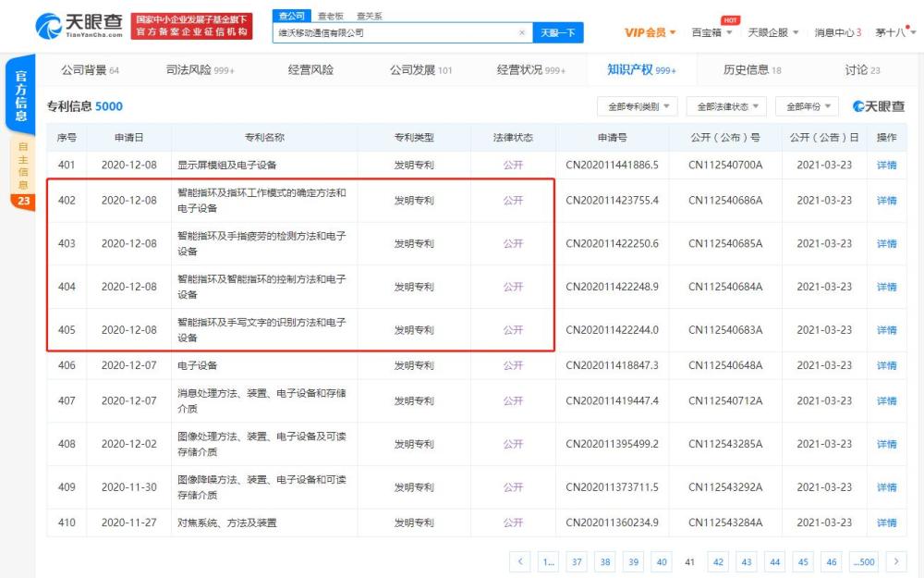This screenshot has height=578, width=924.
Task: Click the 申请日 column header
Action: [128, 138]
